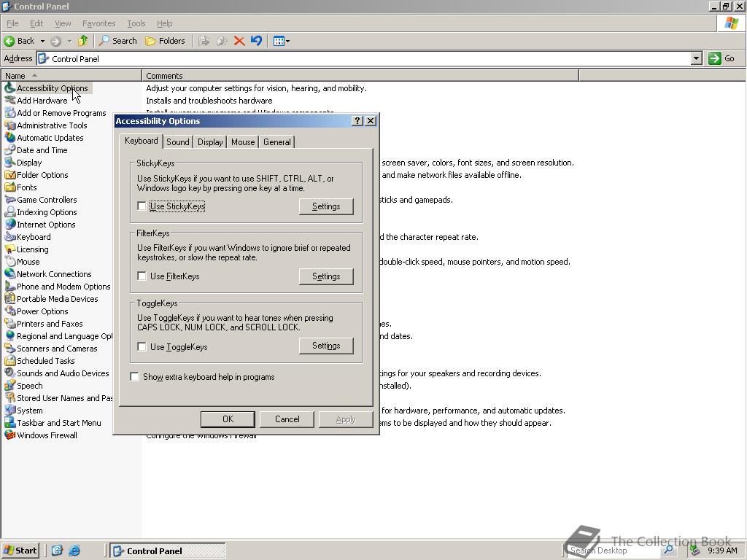This screenshot has width=747, height=560.
Task: Select the Keyboard tab in dialog
Action: point(141,141)
